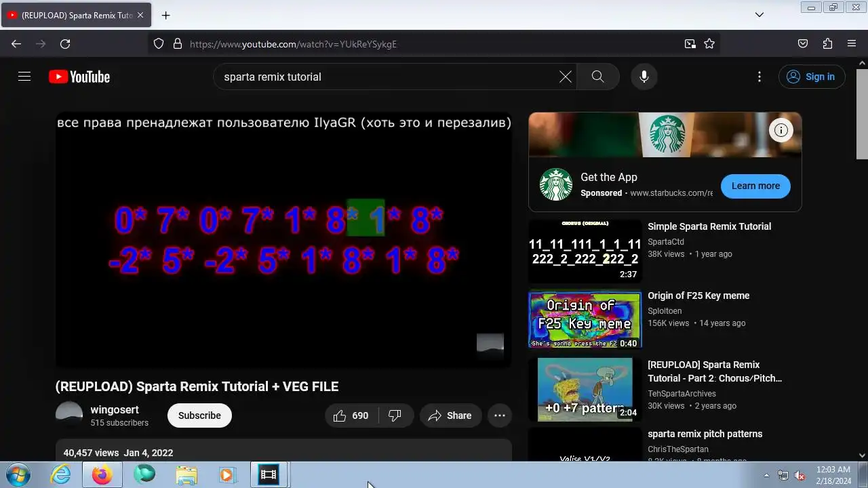Start voice search with the microphone
The width and height of the screenshot is (868, 488).
click(644, 77)
